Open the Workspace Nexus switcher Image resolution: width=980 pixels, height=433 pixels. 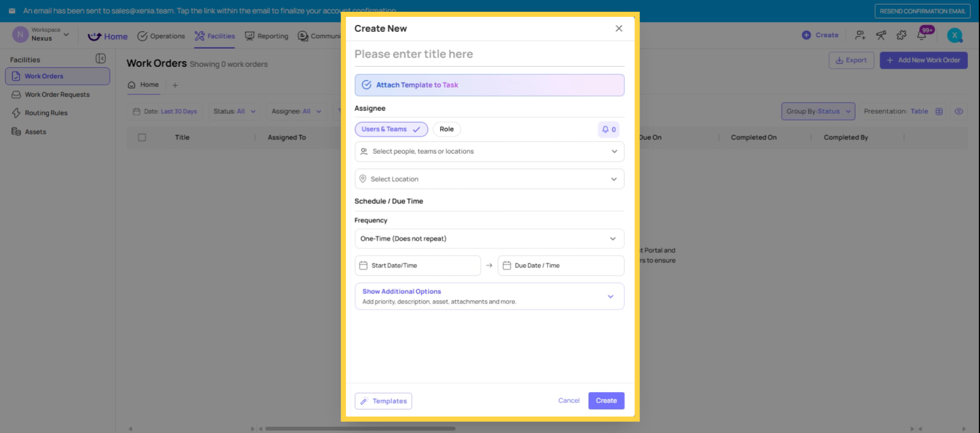click(41, 34)
